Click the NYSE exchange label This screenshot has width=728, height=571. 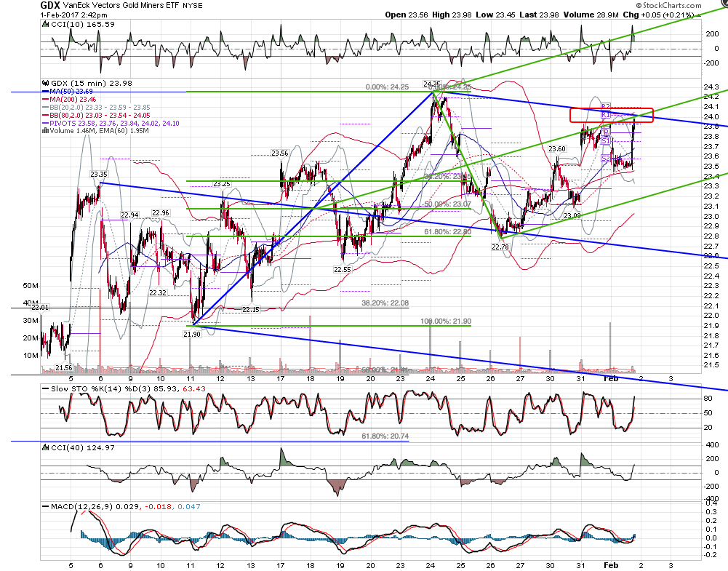(192, 6)
